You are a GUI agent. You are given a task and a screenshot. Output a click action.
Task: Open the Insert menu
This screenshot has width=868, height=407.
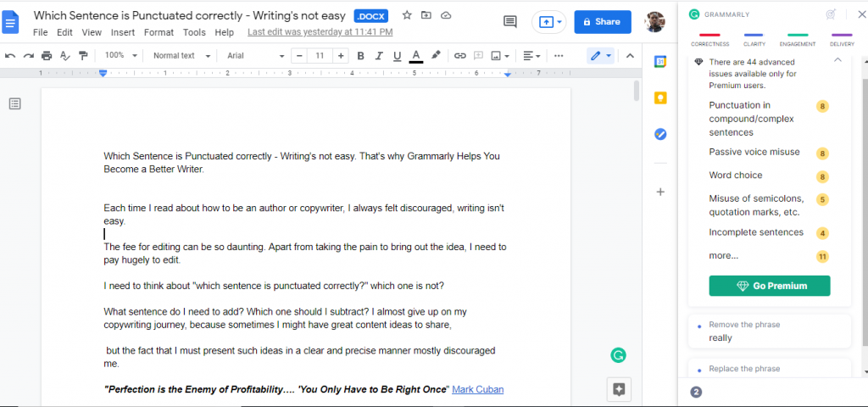click(x=123, y=32)
